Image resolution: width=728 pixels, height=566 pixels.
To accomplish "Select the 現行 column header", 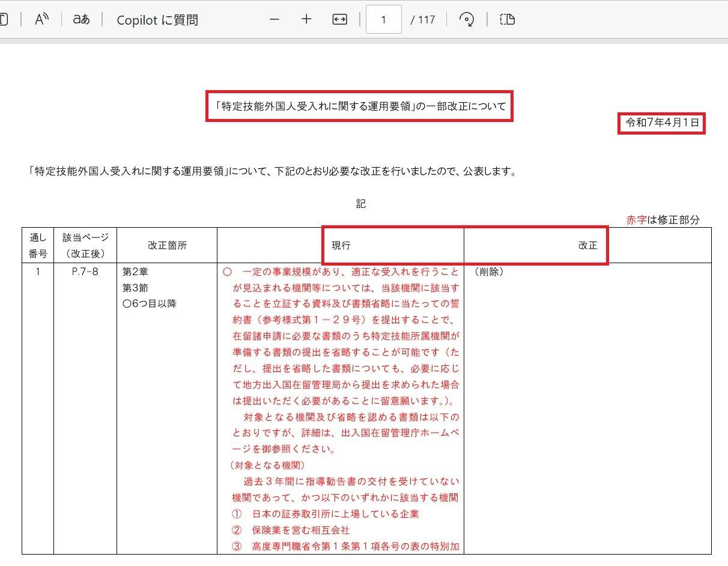I will tap(341, 245).
